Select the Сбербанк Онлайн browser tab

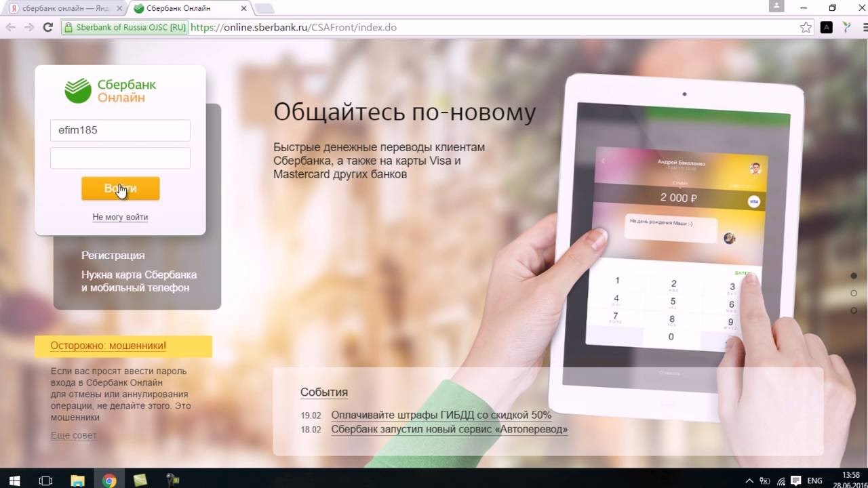[x=190, y=9]
